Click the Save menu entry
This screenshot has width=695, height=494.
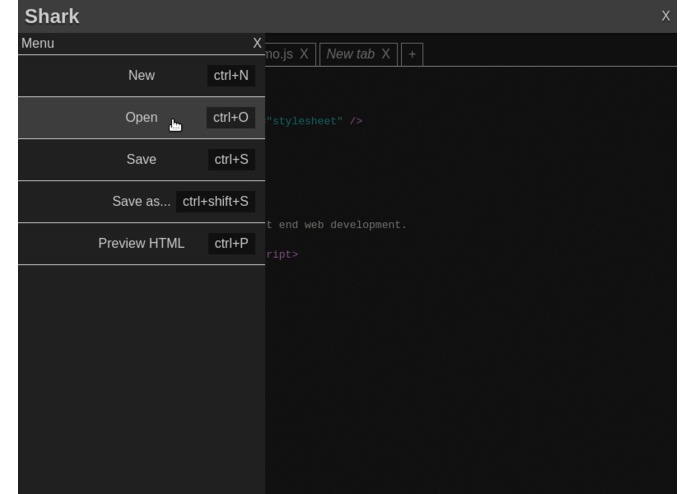141,159
